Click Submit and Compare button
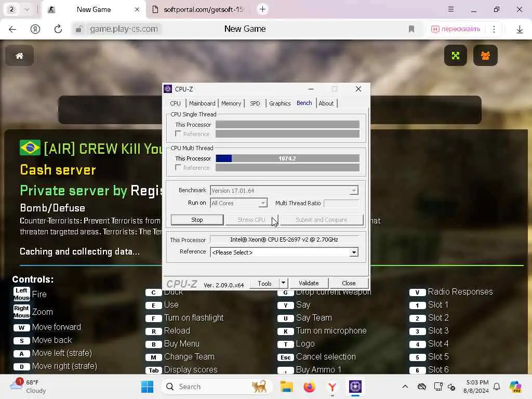This screenshot has width=532, height=399. [x=322, y=220]
